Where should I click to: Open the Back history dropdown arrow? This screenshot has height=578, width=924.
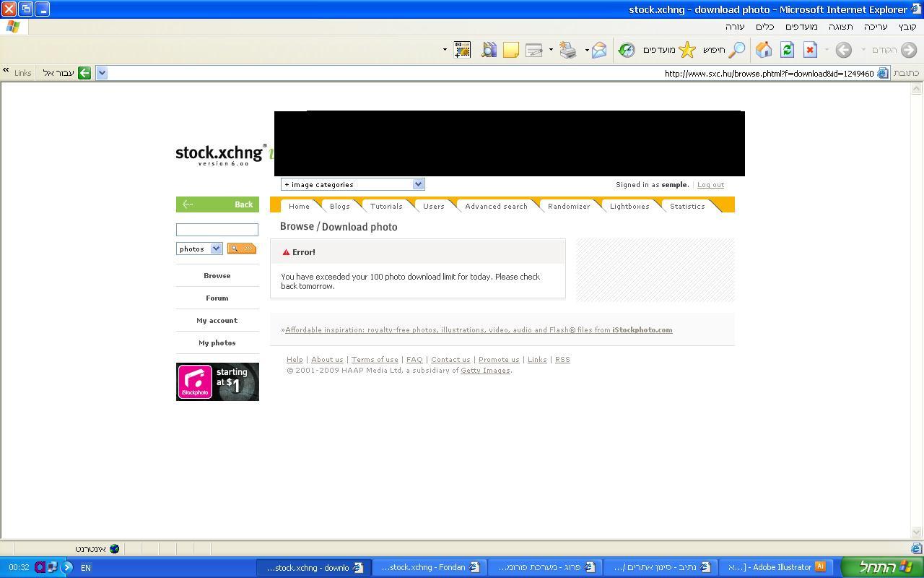click(864, 50)
